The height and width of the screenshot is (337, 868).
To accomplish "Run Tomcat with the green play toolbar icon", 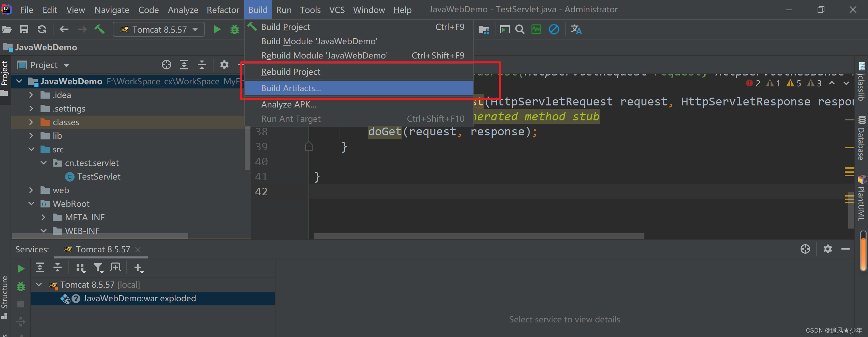I will 217,30.
